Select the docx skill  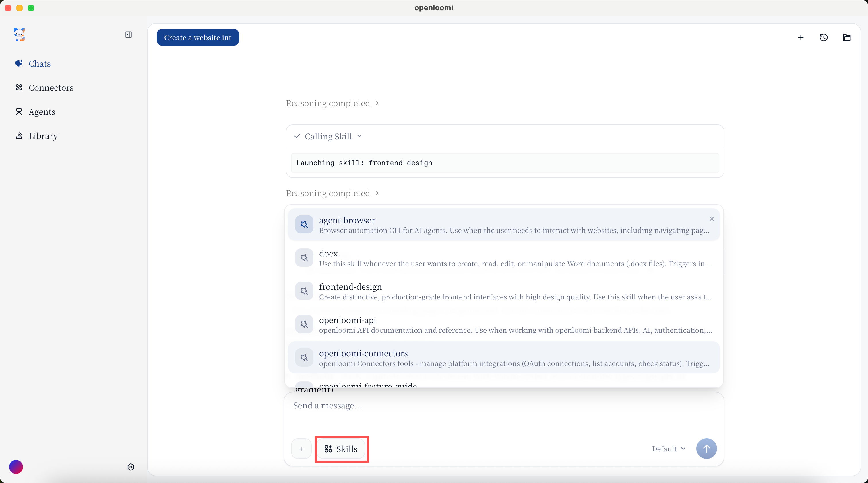point(504,258)
